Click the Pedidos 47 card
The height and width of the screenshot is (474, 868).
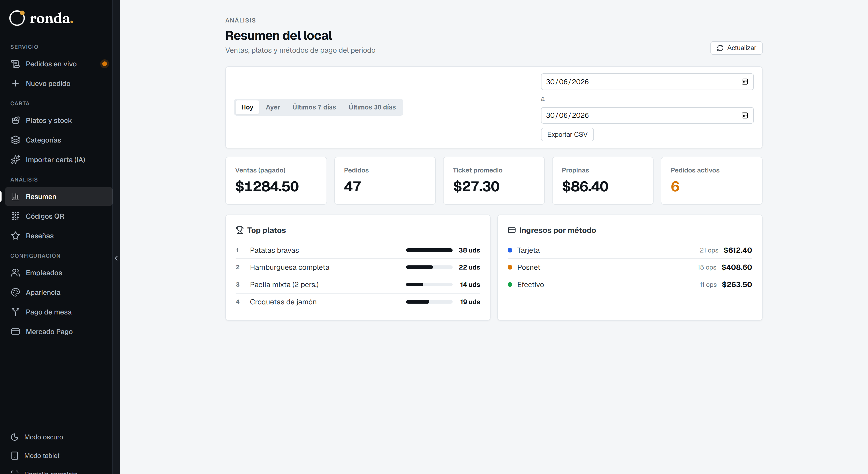[385, 180]
